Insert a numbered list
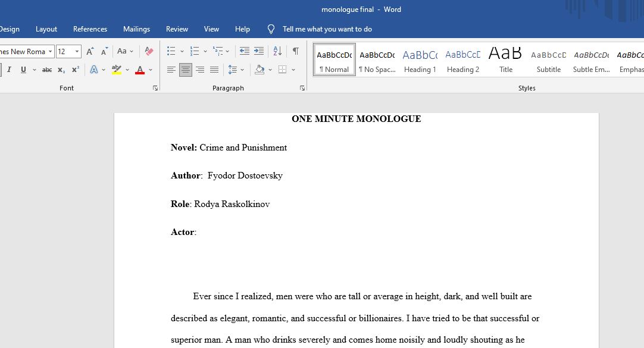Viewport: 644px width, 348px height. (195, 51)
